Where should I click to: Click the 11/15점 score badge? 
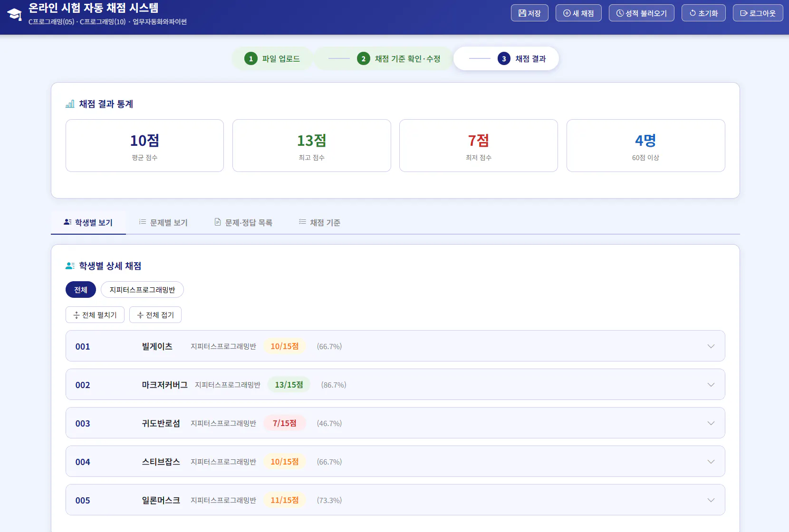(x=285, y=500)
